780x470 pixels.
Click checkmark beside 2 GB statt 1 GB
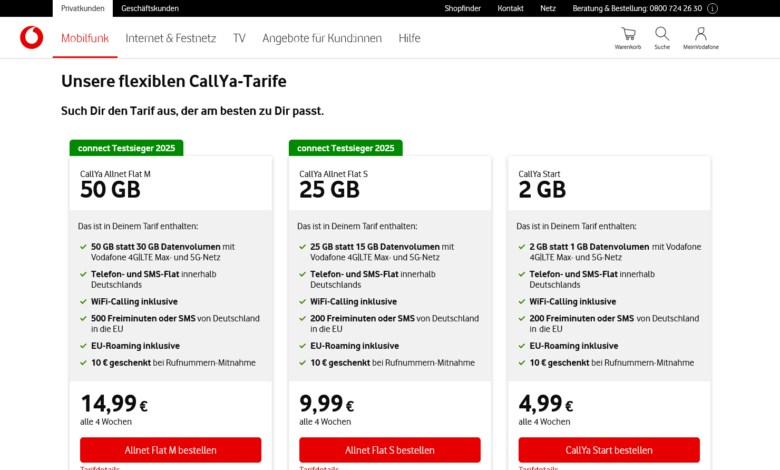click(x=522, y=247)
